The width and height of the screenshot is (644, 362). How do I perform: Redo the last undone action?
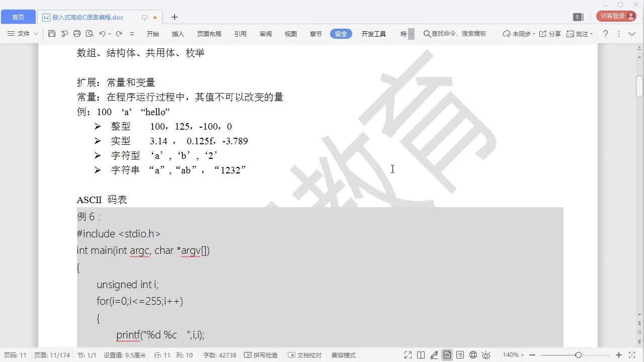pos(119,34)
